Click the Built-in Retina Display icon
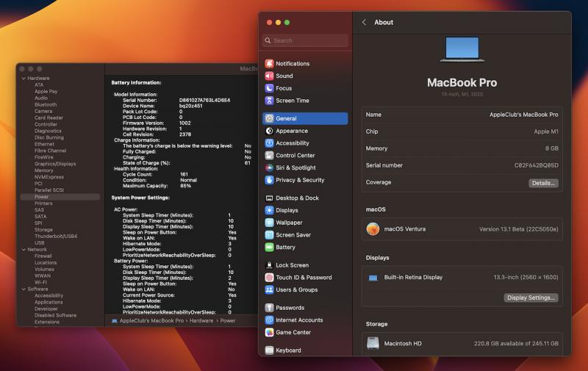The image size is (588, 371). 373,278
